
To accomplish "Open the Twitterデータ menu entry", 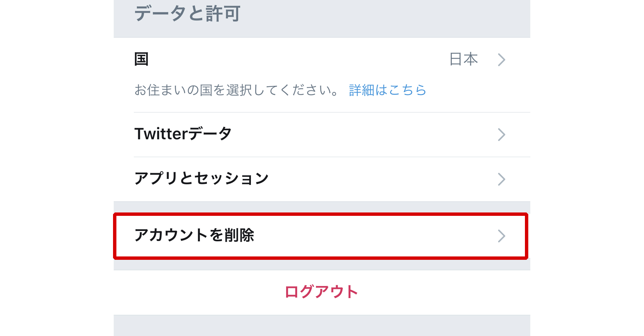I will pos(183,134).
